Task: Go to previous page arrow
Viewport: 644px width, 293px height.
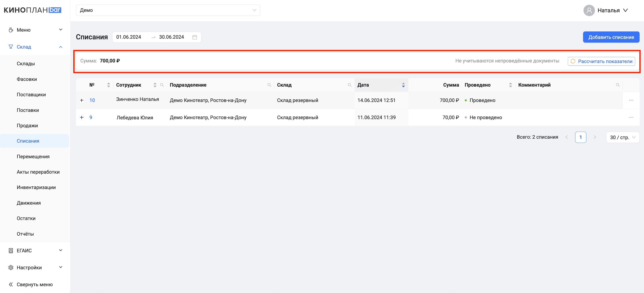Action: click(567, 137)
